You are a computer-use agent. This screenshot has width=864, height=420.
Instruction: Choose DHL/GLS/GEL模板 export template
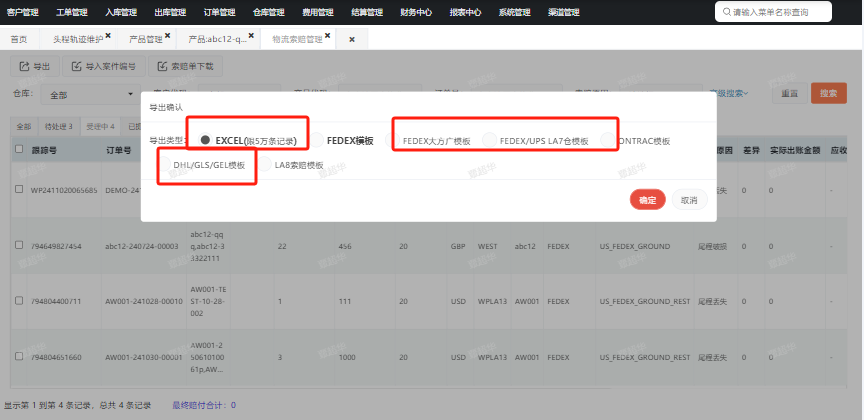point(164,164)
